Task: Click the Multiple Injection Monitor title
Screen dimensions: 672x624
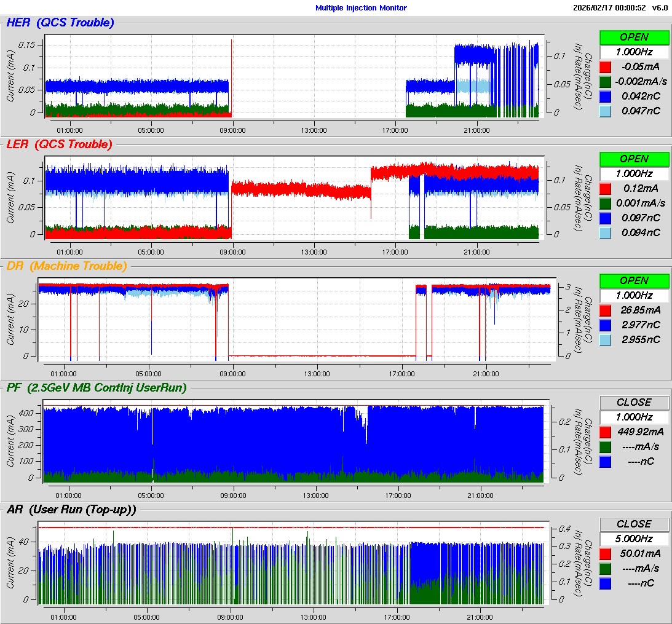Action: (361, 8)
